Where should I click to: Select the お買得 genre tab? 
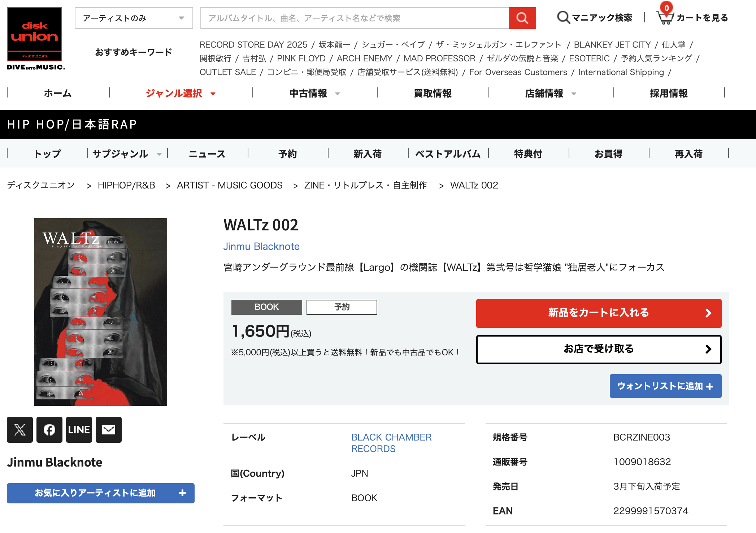coord(609,154)
